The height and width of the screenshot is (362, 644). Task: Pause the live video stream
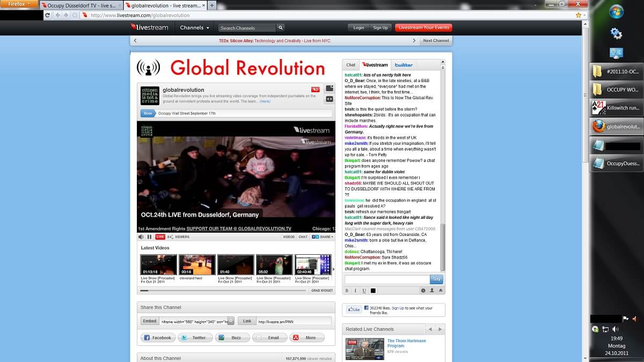click(150, 237)
